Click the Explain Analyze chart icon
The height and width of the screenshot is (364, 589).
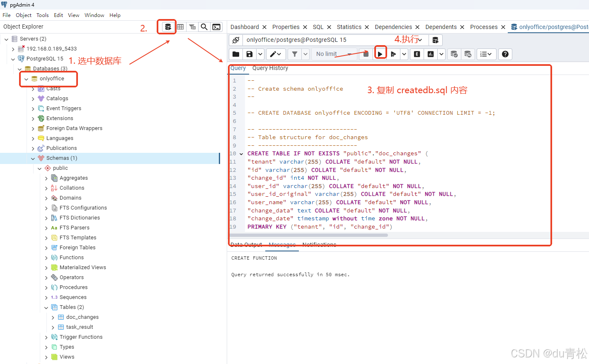pos(431,54)
